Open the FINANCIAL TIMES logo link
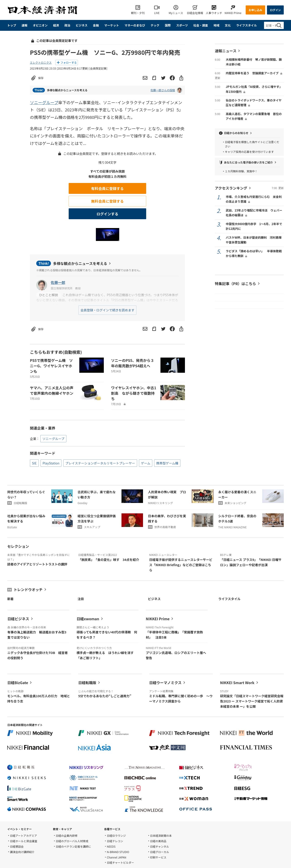This screenshot has height=868, width=291. tap(246, 747)
